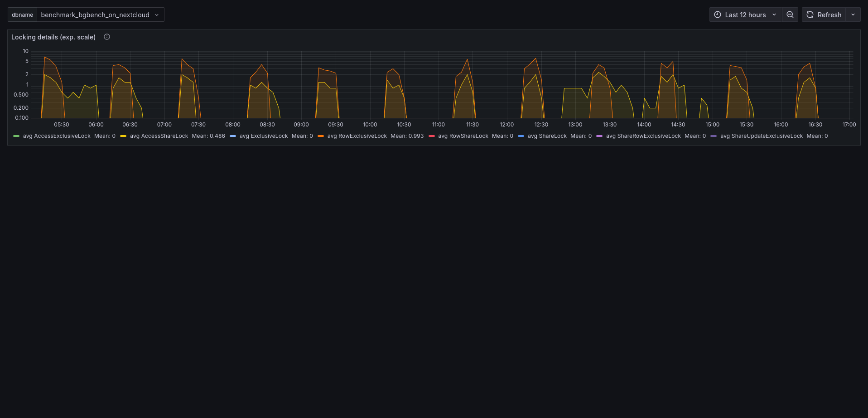Open the refresh interval dropdown arrow
The image size is (868, 418).
pyautogui.click(x=853, y=15)
